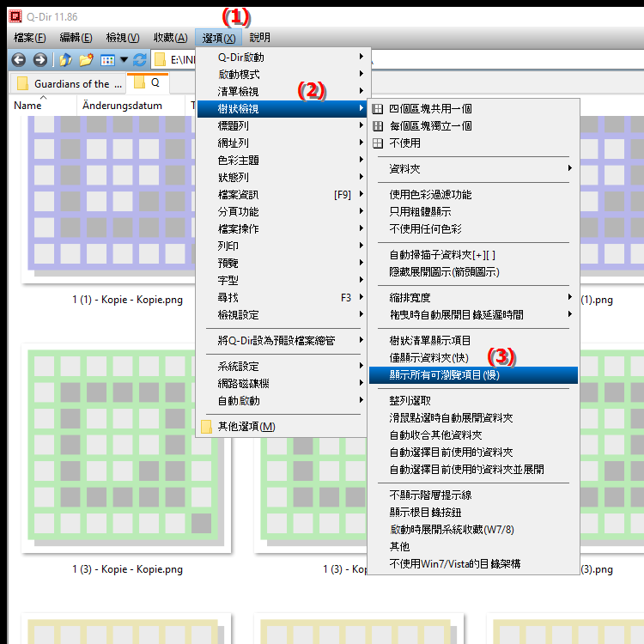
Task: Expand the 清單檢視 submenu
Action: tap(283, 92)
